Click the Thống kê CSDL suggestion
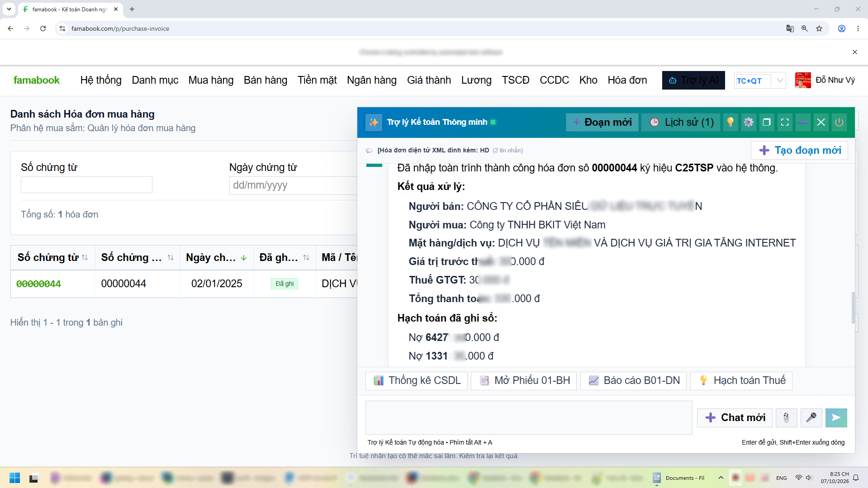 point(417,380)
